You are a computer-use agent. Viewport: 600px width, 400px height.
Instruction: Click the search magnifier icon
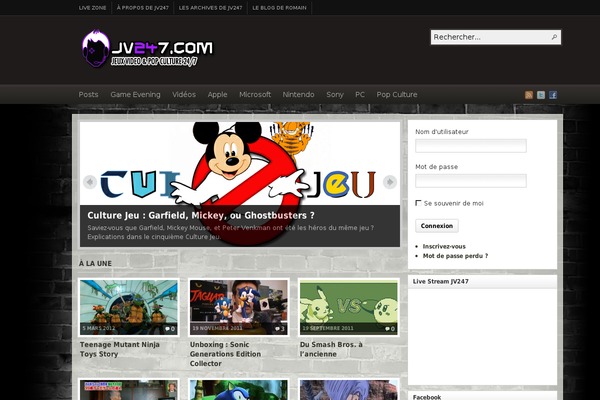tap(554, 37)
